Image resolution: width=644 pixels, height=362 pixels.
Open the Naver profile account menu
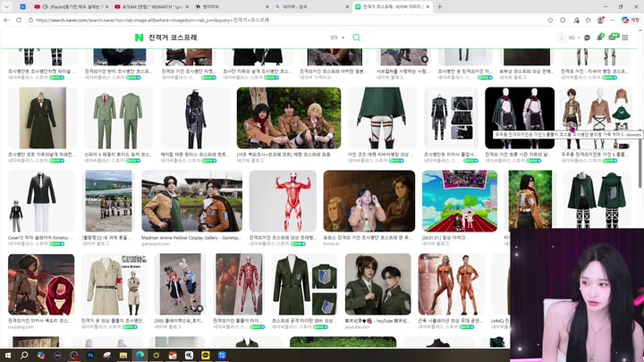(x=568, y=38)
